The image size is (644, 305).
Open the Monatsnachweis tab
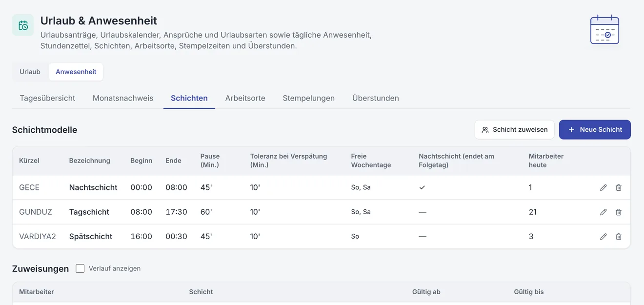(x=123, y=98)
